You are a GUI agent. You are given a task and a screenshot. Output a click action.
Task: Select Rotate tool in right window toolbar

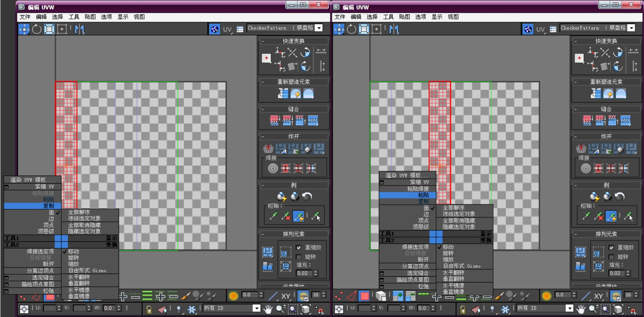click(x=352, y=29)
